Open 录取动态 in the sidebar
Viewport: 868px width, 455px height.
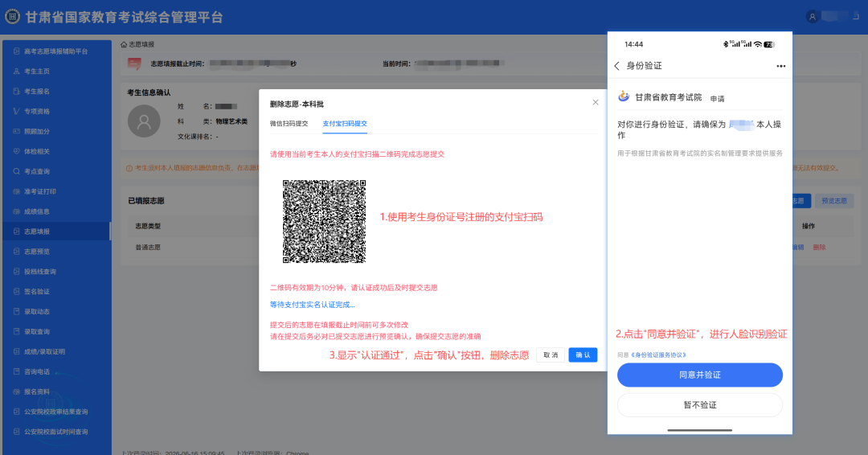click(x=56, y=312)
